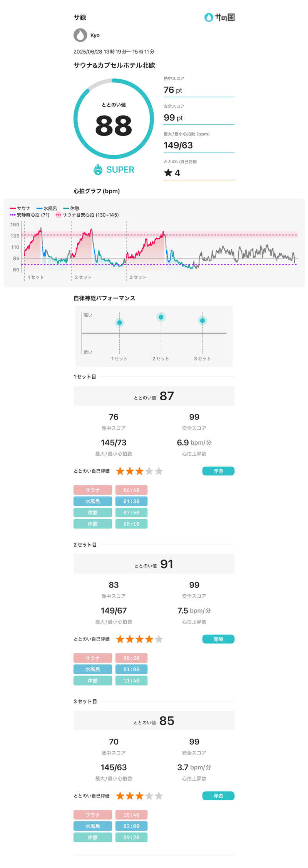Click the fifth gray star in set 3 rating
Image resolution: width=308 pixels, height=868 pixels.
[x=159, y=796]
